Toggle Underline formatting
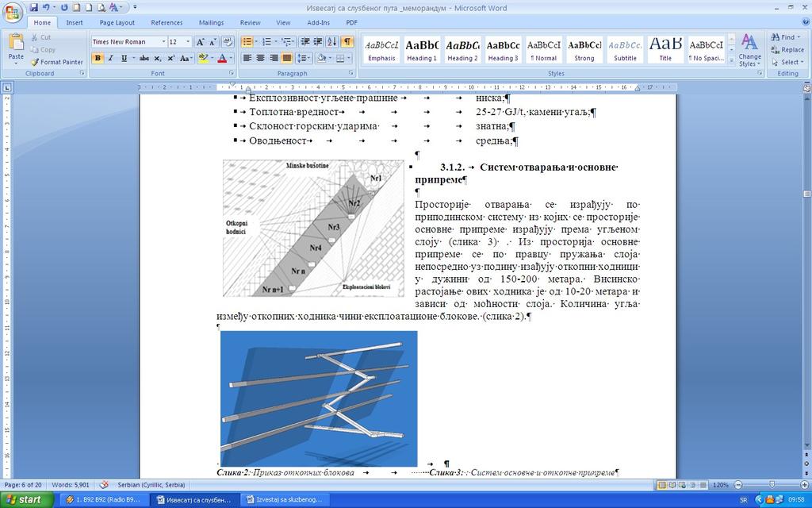This screenshot has height=508, width=812. click(x=124, y=58)
